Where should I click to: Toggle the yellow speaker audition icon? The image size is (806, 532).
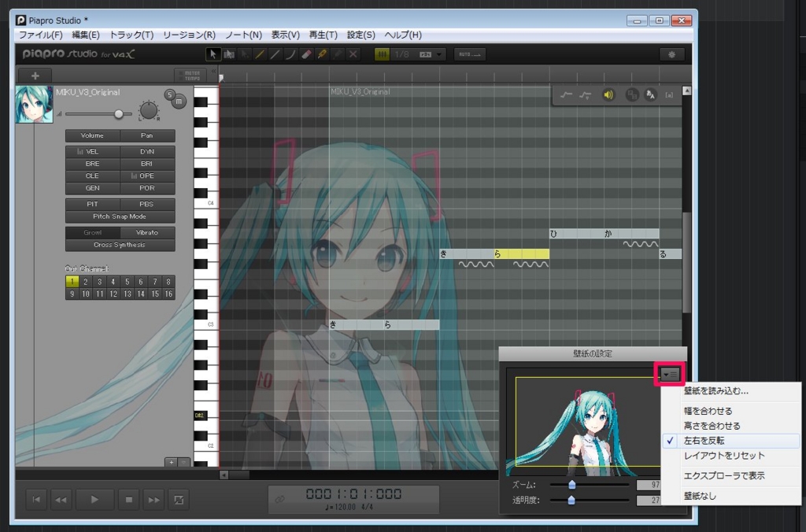[x=608, y=95]
